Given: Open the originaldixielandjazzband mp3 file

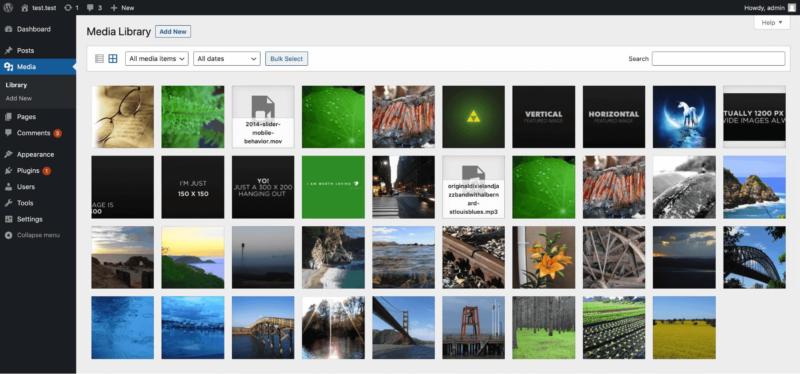Looking at the screenshot, I should 473,187.
